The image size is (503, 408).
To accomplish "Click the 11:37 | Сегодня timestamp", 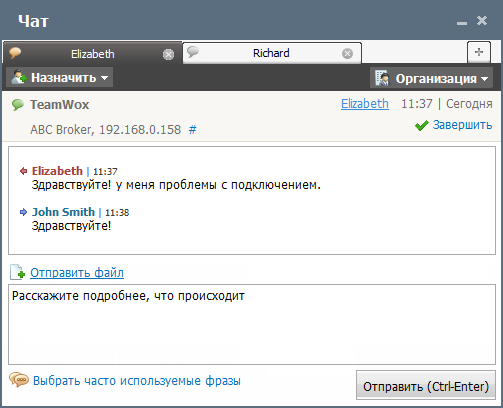I will point(447,104).
